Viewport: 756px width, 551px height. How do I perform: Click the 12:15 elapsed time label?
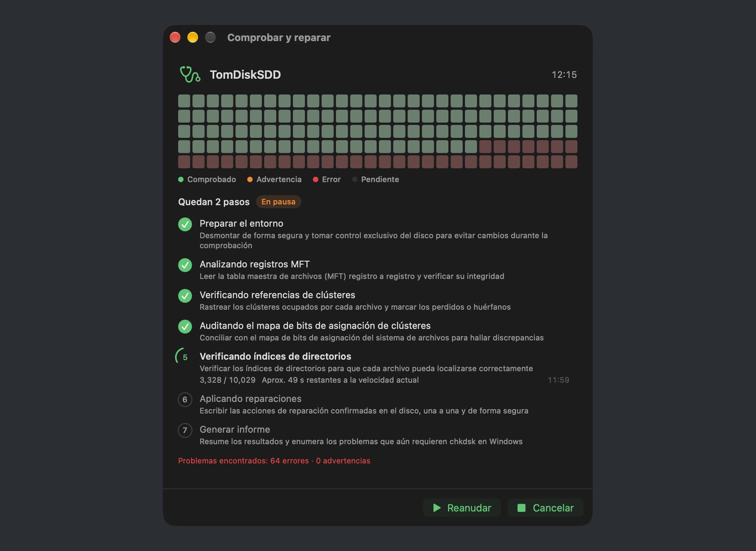point(564,75)
